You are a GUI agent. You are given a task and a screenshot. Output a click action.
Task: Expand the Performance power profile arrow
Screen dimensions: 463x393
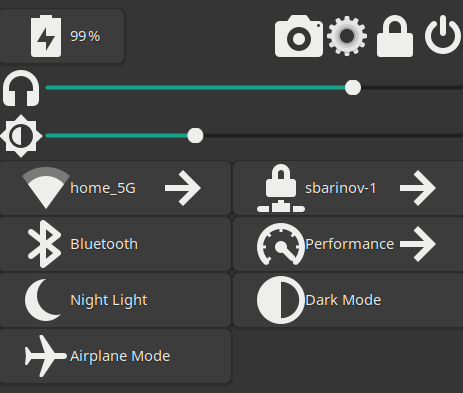click(418, 244)
